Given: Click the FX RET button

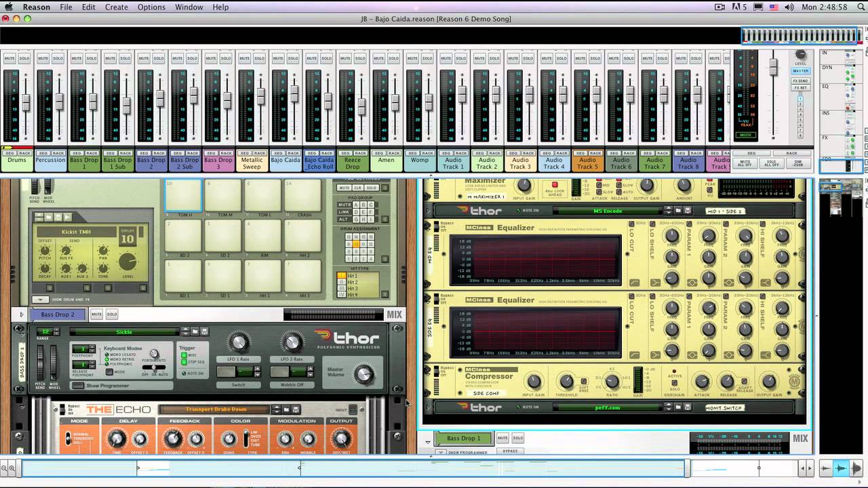Looking at the screenshot, I should (x=801, y=87).
